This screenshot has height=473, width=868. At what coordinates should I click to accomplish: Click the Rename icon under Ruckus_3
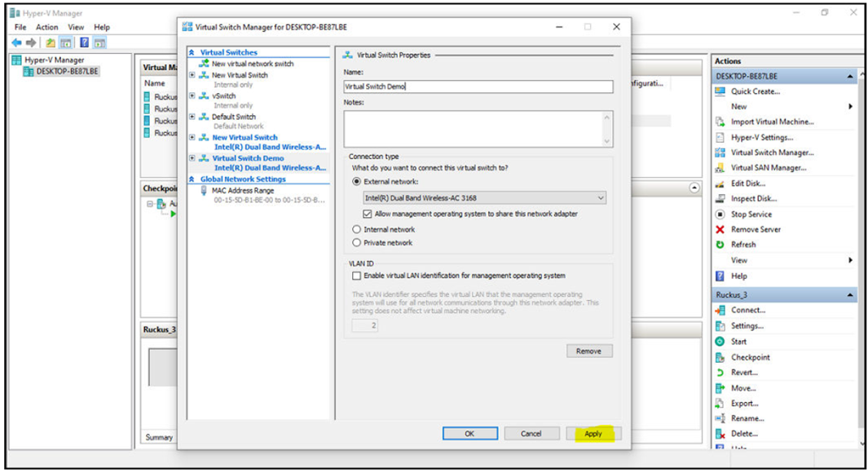click(x=720, y=418)
